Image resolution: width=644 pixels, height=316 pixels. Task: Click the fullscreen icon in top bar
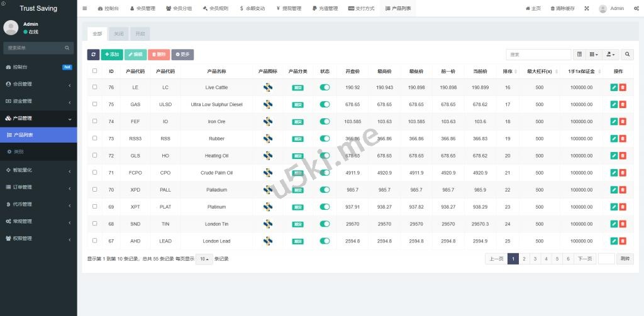[587, 8]
